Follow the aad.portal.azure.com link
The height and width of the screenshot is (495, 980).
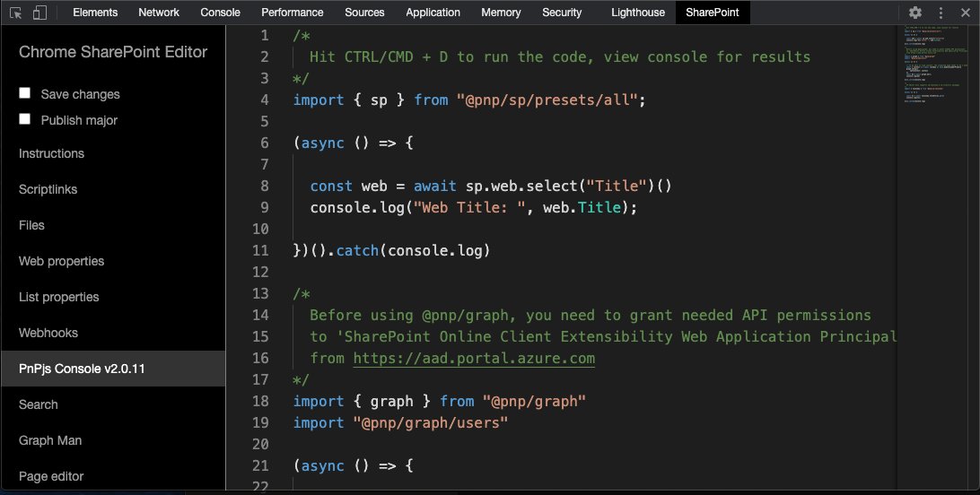click(x=474, y=359)
